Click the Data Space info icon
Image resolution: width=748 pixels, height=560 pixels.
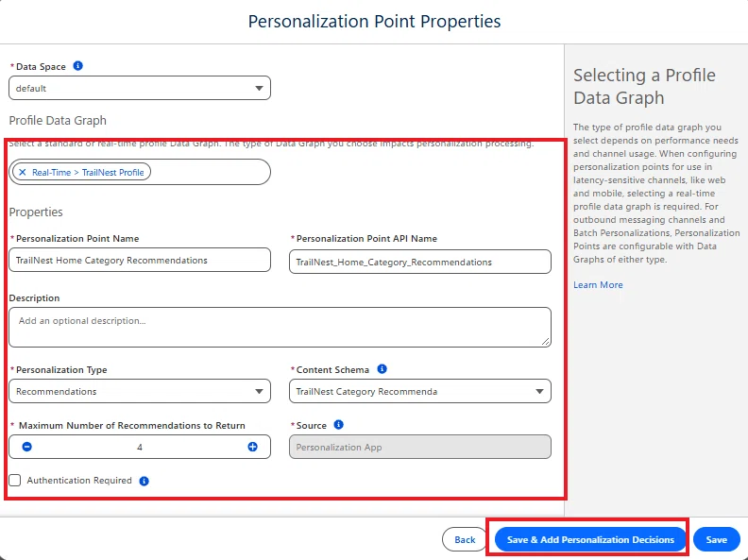77,66
